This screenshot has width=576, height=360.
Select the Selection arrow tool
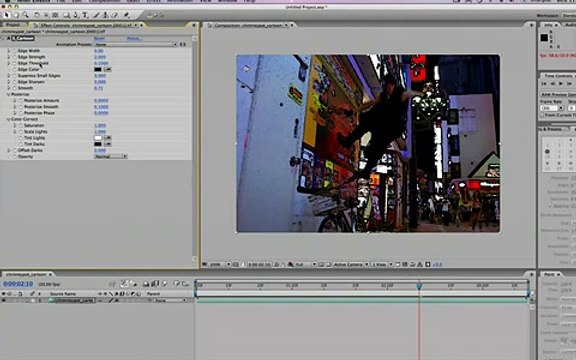click(x=7, y=15)
